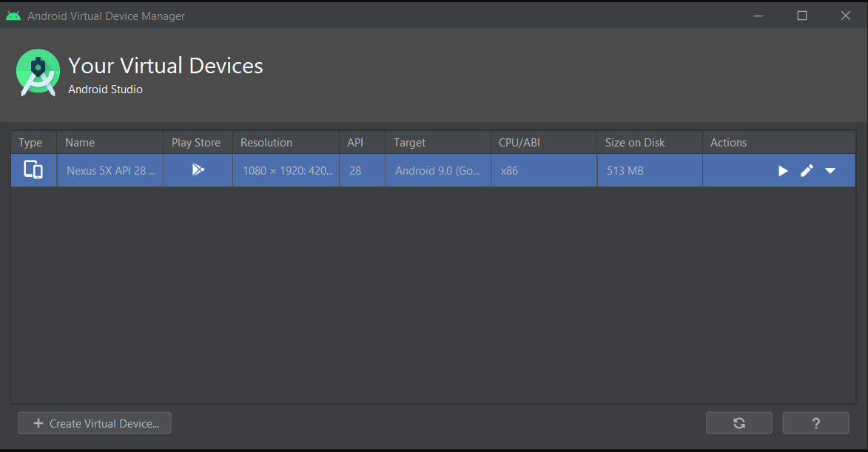
Task: Sort by the API column header
Action: [362, 143]
